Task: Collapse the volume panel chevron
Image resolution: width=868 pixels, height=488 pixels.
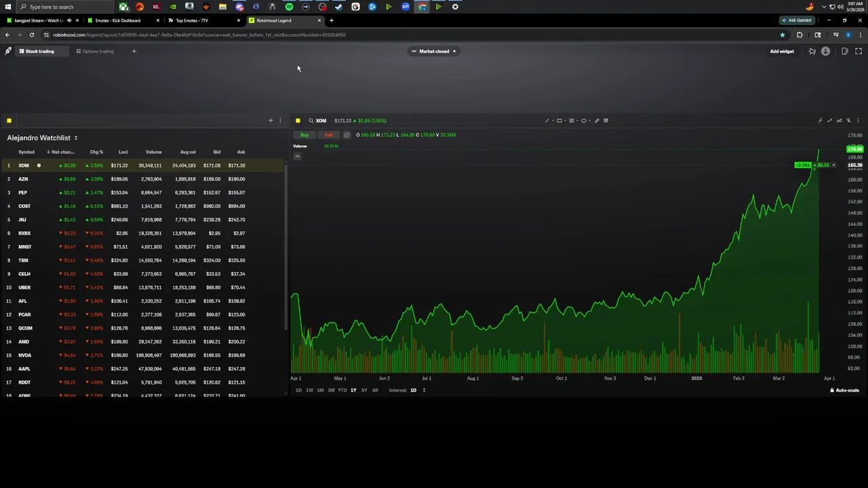Action: pyautogui.click(x=297, y=157)
